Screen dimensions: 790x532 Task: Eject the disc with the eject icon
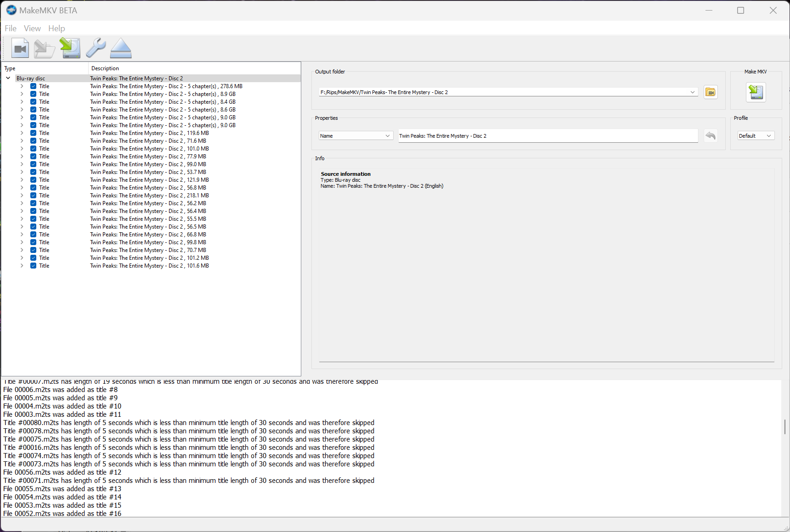[121, 48]
